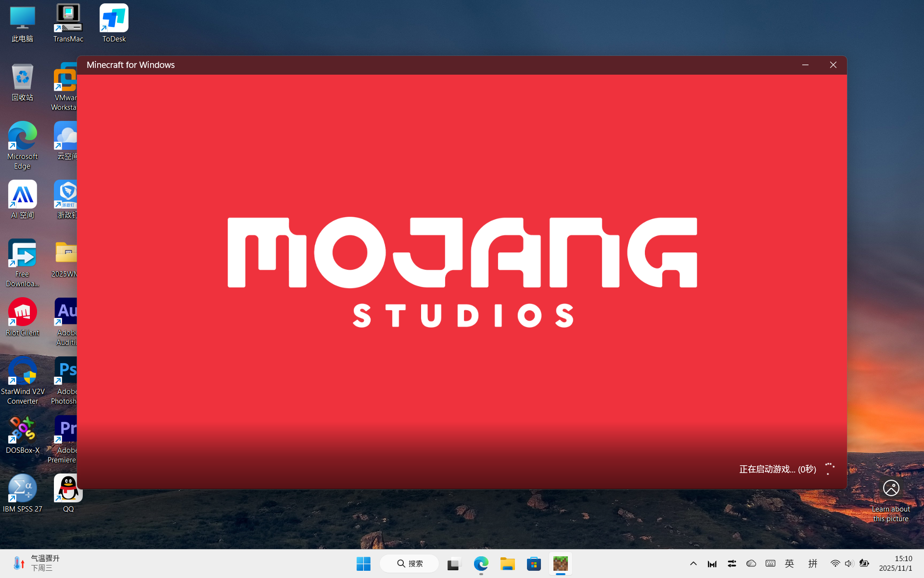Open Microsoft Store from the taskbar
The width and height of the screenshot is (924, 578).
tap(534, 563)
